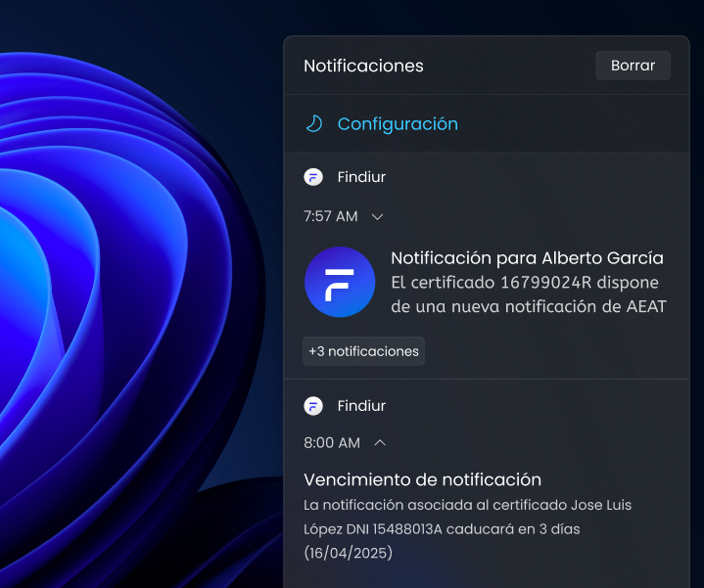The height and width of the screenshot is (588, 704).
Task: Click the Findiur app name above 7:57 AM
Action: 361,177
